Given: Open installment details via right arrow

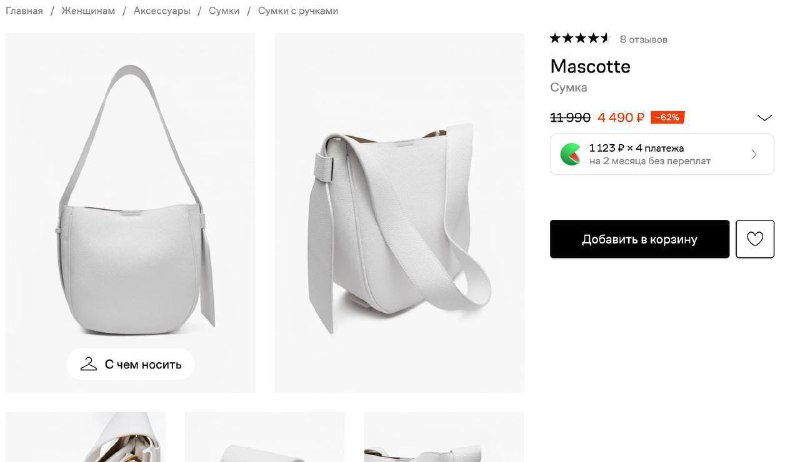Looking at the screenshot, I should pyautogui.click(x=754, y=154).
